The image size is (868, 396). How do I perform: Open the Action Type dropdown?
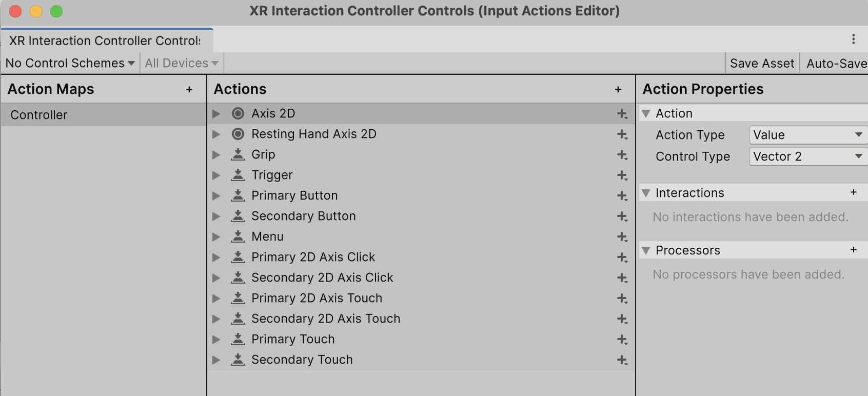tap(807, 134)
